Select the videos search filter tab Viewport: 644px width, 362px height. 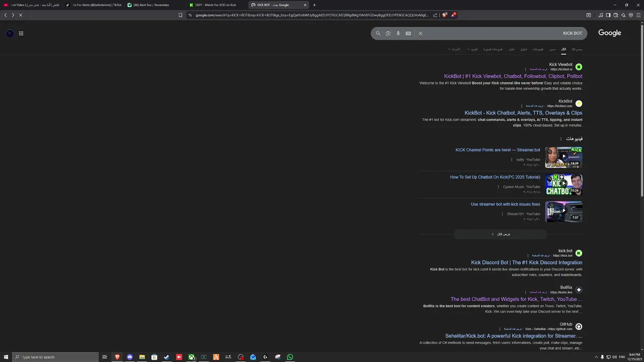(x=538, y=49)
